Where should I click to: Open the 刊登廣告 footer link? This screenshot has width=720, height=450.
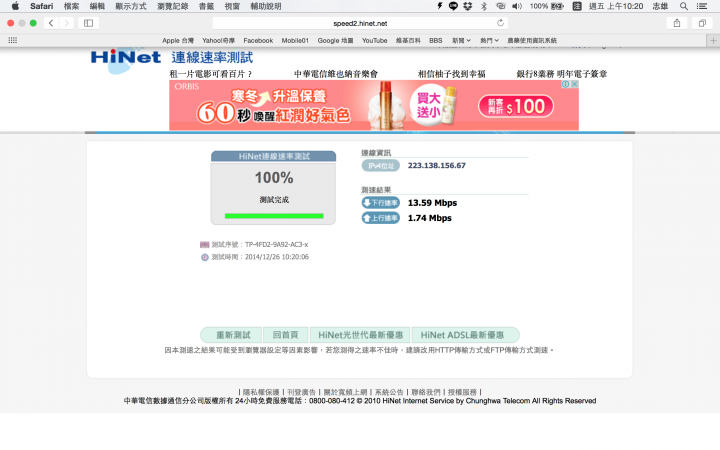coord(301,392)
